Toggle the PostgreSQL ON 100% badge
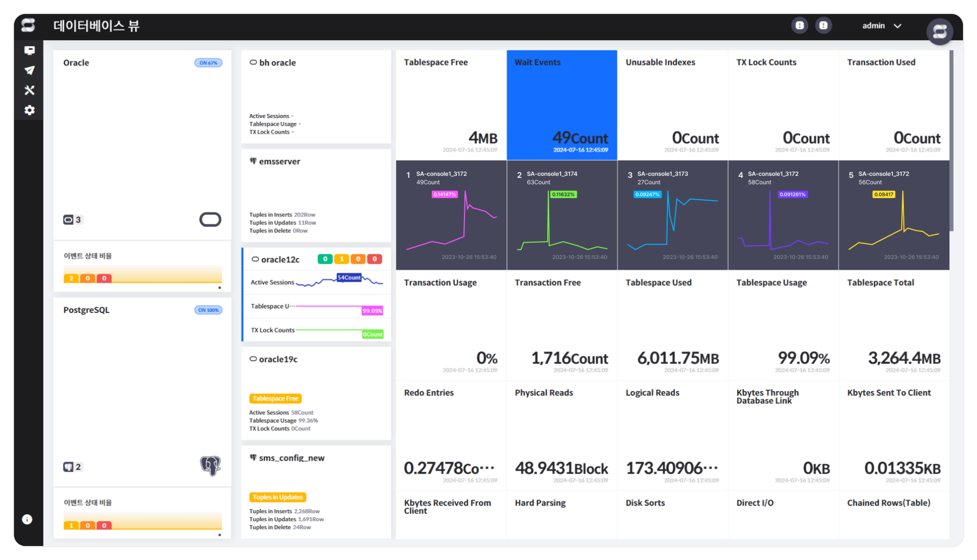This screenshot has width=977, height=560. pyautogui.click(x=208, y=310)
